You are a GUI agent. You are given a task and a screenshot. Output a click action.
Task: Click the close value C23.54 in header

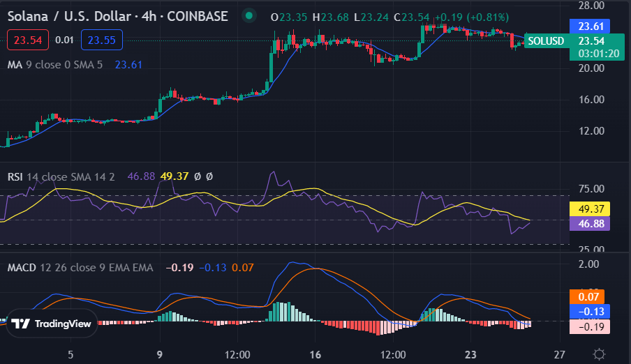point(411,17)
